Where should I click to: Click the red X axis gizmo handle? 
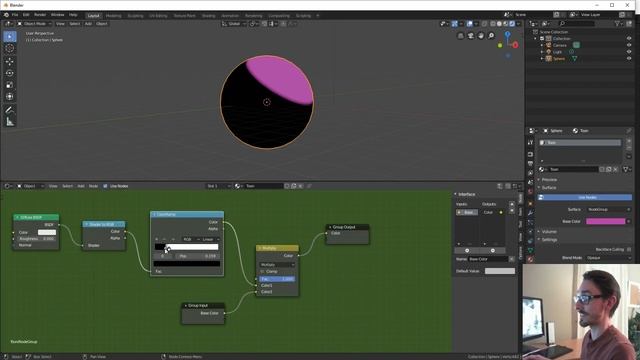point(515,45)
